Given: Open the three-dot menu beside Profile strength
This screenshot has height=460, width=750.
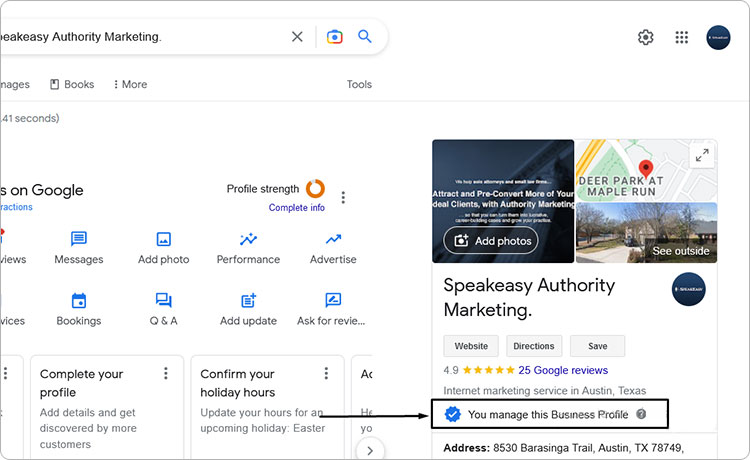Looking at the screenshot, I should (x=343, y=197).
